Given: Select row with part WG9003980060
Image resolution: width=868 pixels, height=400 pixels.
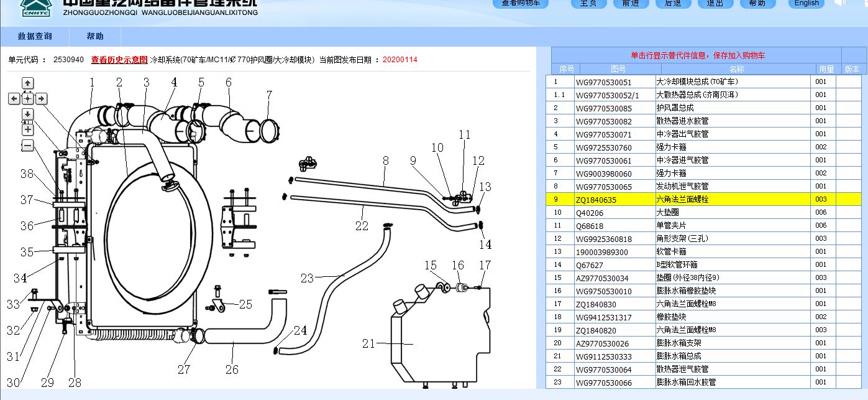Looking at the screenshot, I should point(703,173).
